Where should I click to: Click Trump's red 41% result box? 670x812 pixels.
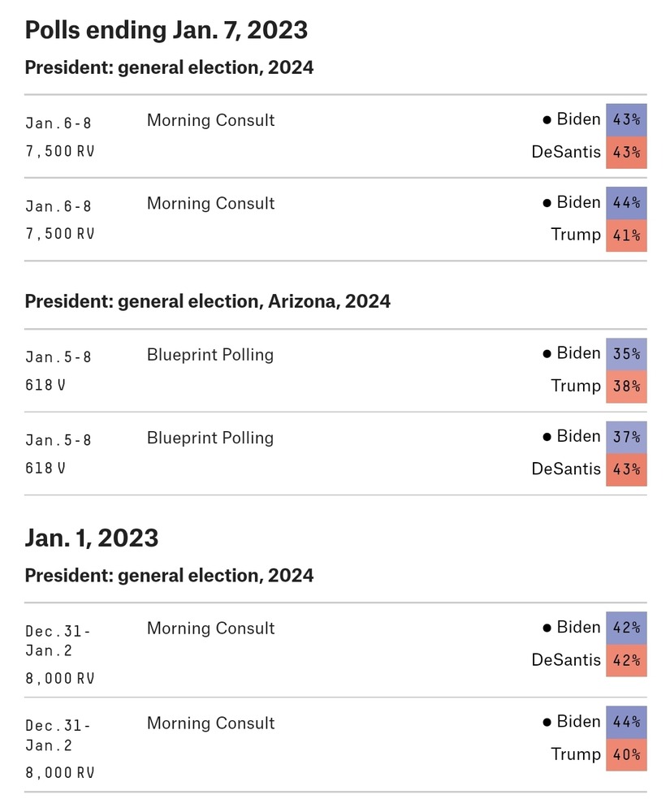coord(626,235)
